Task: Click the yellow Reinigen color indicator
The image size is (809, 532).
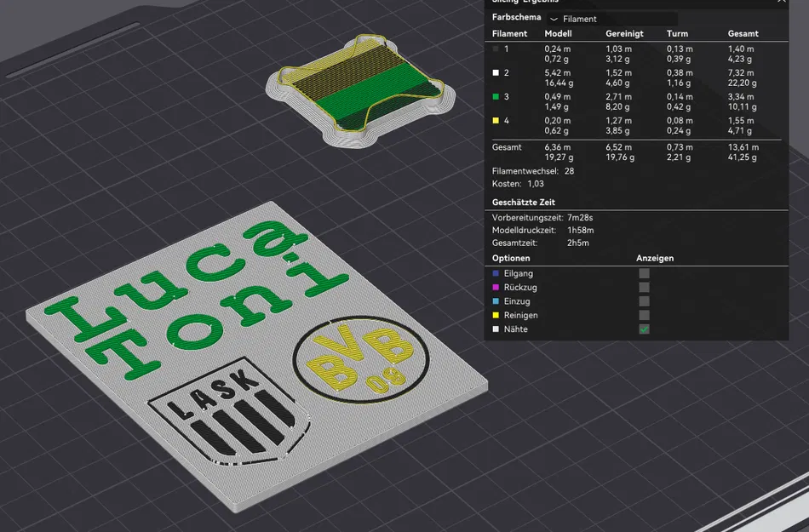Action: coord(496,315)
